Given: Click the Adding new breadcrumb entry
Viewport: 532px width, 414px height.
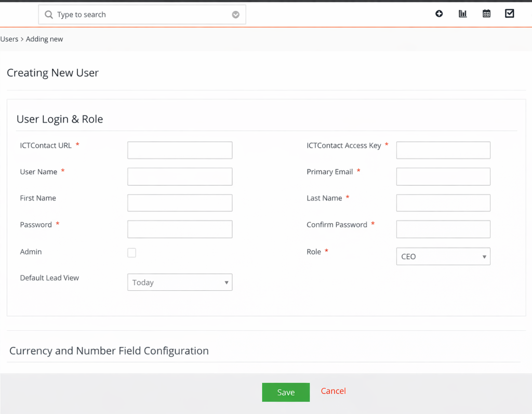Looking at the screenshot, I should (x=44, y=38).
